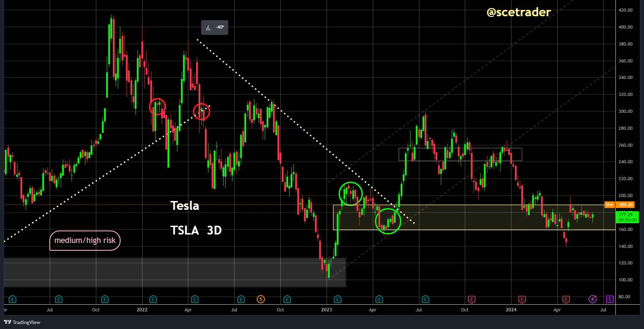
Task: Click the 400.00 price axis label
Action: (626, 27)
